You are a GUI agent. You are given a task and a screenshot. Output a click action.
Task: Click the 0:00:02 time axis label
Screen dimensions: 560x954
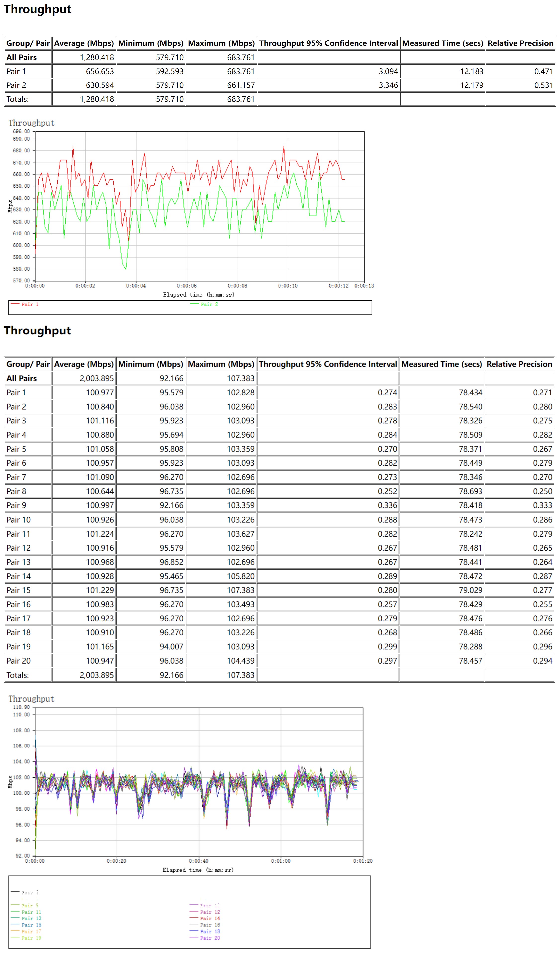click(85, 286)
